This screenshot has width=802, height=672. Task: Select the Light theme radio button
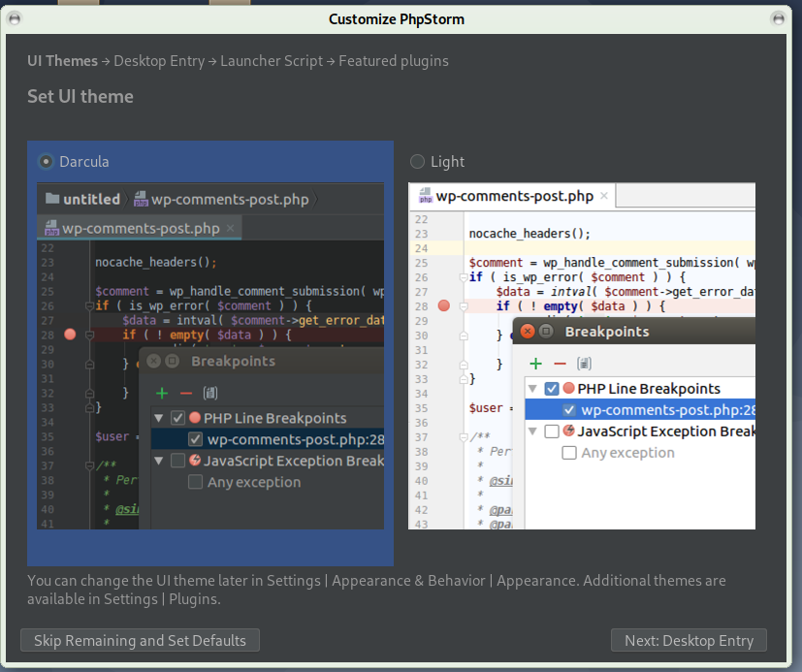pos(418,162)
